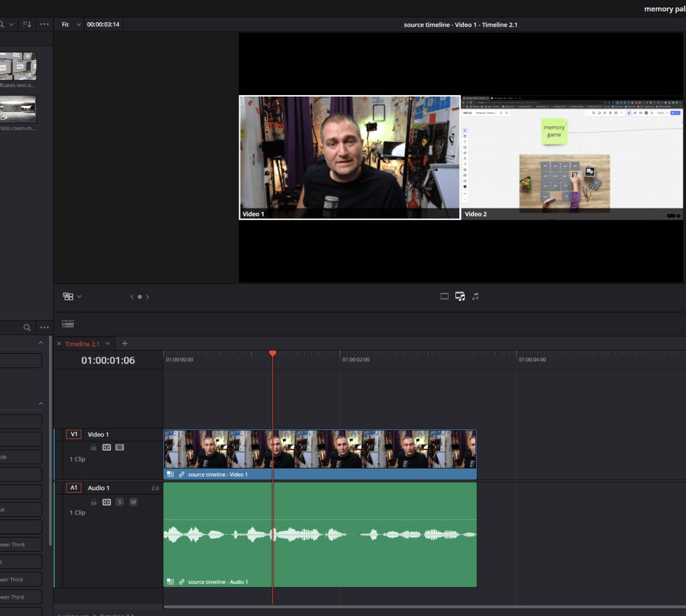Click the Audio 1 track name
The image size is (686, 616).
[99, 488]
